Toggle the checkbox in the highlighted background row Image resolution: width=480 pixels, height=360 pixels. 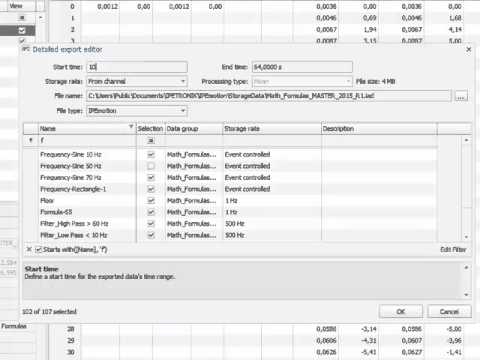coord(22,30)
